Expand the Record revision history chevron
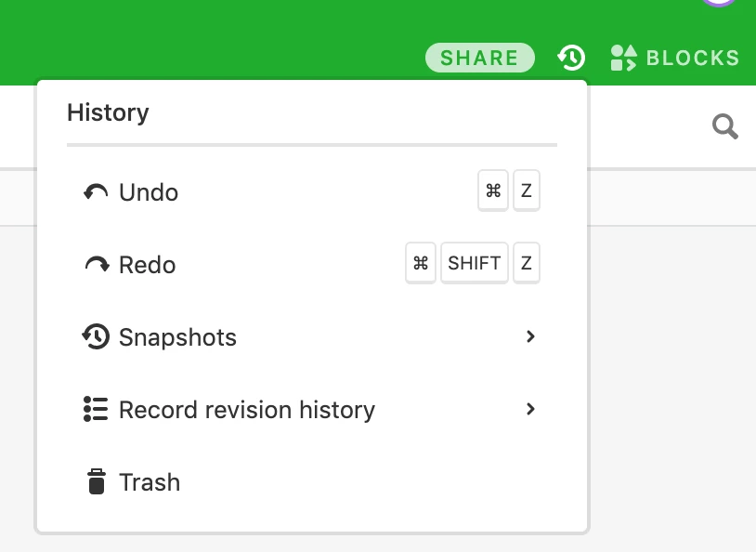This screenshot has width=756, height=552. [x=530, y=409]
